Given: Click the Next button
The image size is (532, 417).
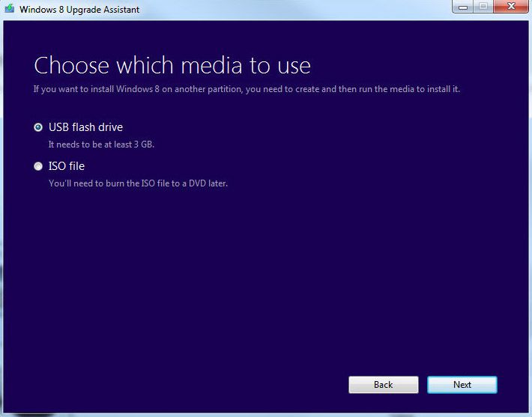Looking at the screenshot, I should [462, 385].
